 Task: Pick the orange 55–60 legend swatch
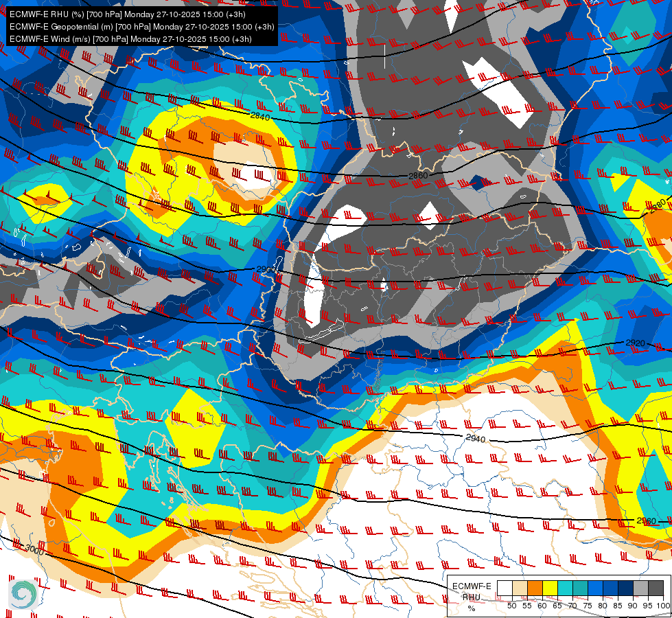tap(535, 588)
